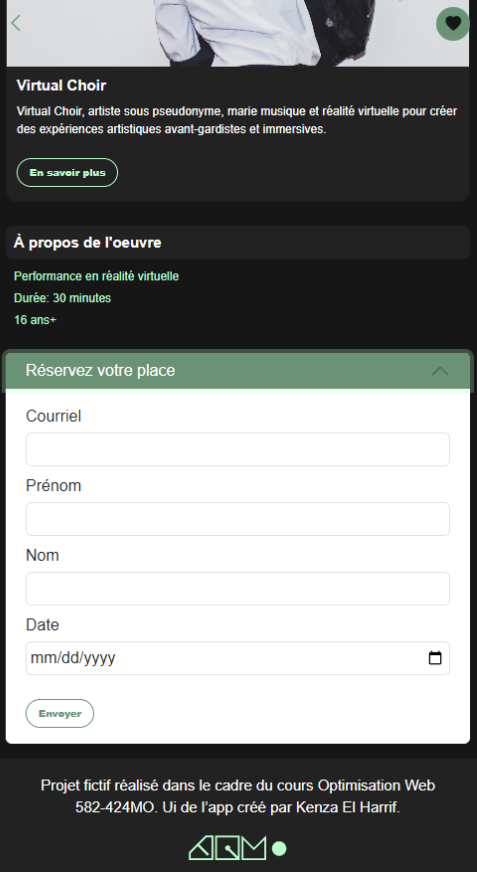Click the M shape in footer logo
Viewport: 477px width, 872px height.
(254, 848)
